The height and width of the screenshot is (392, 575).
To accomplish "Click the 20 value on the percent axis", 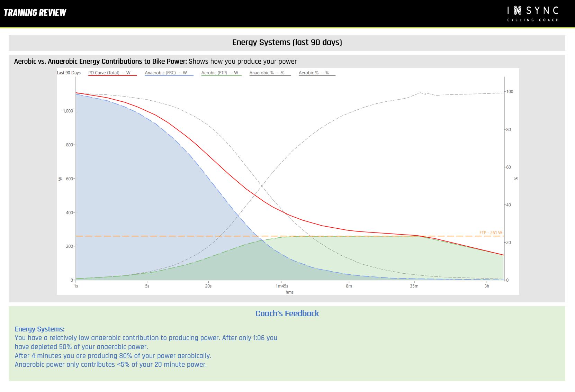I will click(509, 243).
